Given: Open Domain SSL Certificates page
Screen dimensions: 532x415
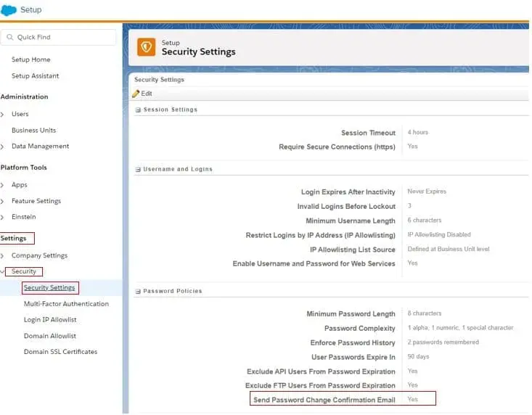Looking at the screenshot, I should (60, 352).
